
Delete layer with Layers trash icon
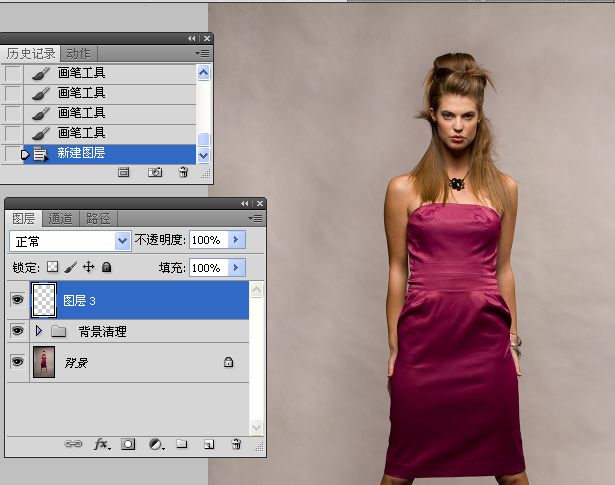(x=236, y=443)
